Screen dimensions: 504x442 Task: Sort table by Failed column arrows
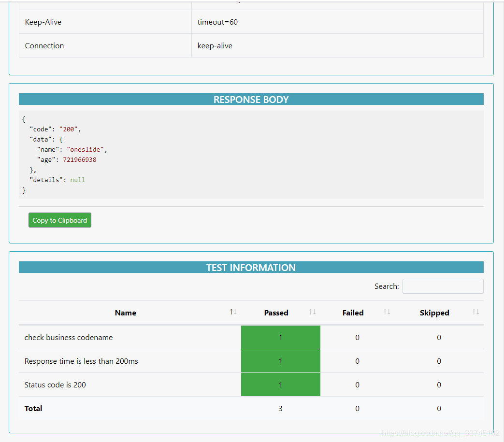[x=387, y=312]
